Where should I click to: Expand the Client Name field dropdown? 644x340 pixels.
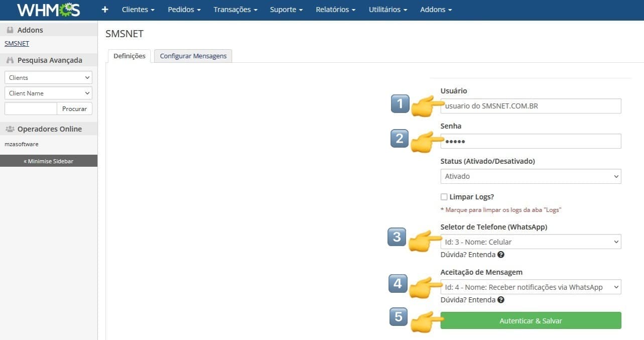(x=48, y=93)
